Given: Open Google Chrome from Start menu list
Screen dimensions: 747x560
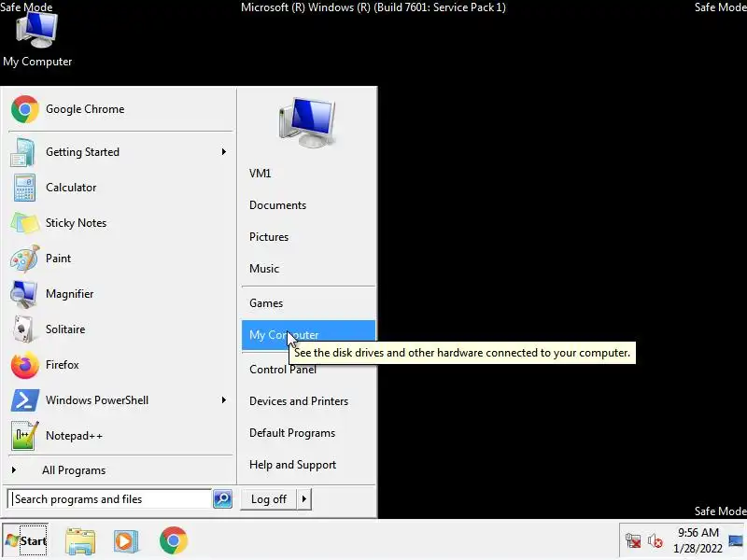Looking at the screenshot, I should pyautogui.click(x=120, y=109).
